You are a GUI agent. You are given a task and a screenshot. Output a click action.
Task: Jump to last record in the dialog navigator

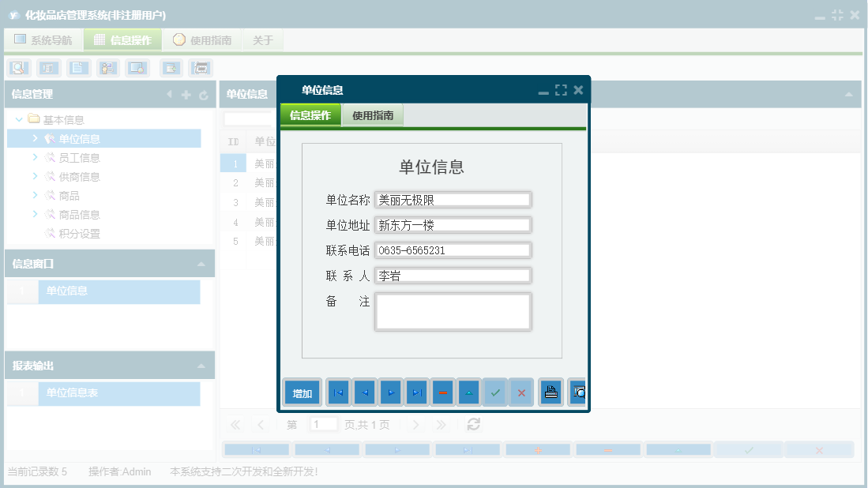416,392
